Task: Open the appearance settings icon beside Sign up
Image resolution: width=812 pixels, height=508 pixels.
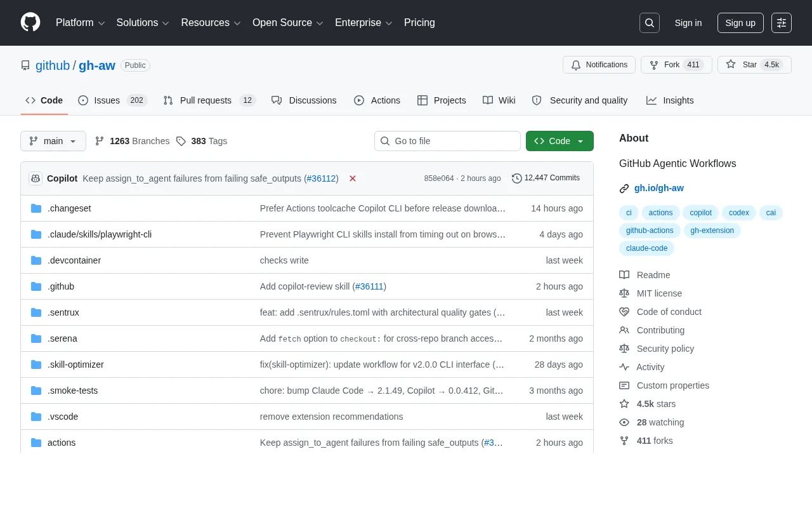Action: [782, 23]
